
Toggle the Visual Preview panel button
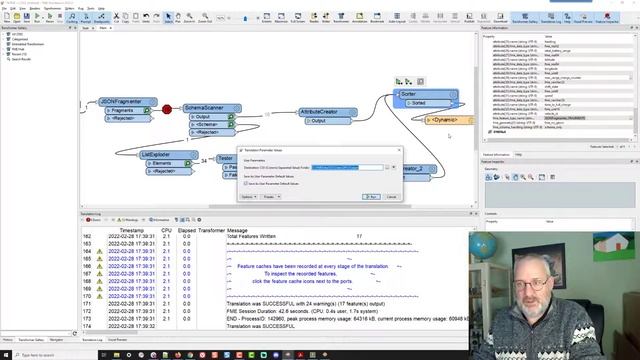click(x=583, y=17)
